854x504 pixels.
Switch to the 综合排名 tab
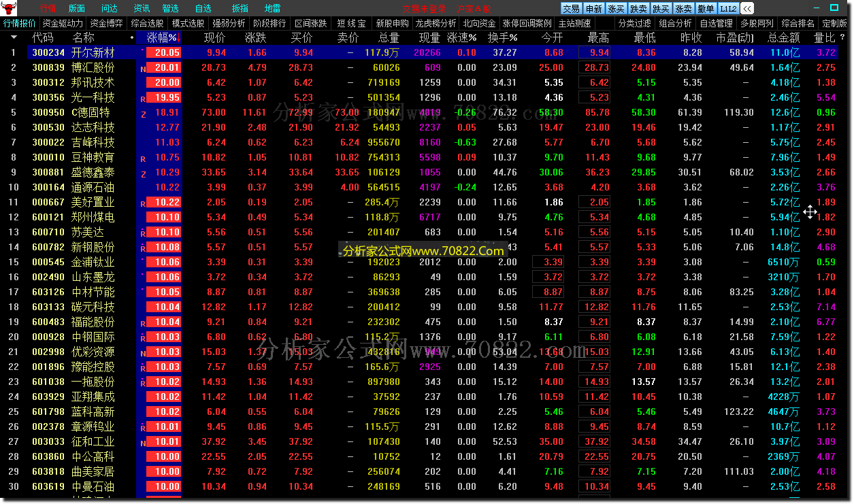[798, 23]
